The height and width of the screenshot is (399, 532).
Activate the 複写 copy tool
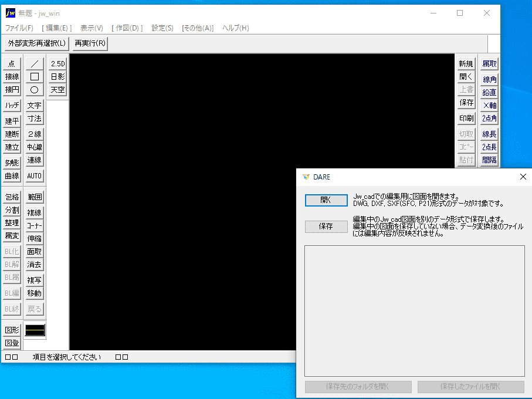35,280
